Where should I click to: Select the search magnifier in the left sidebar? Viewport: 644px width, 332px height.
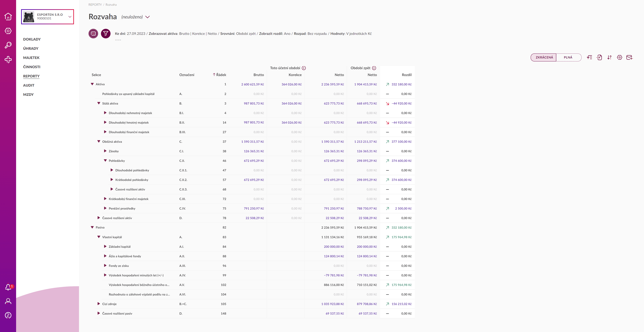(8, 45)
